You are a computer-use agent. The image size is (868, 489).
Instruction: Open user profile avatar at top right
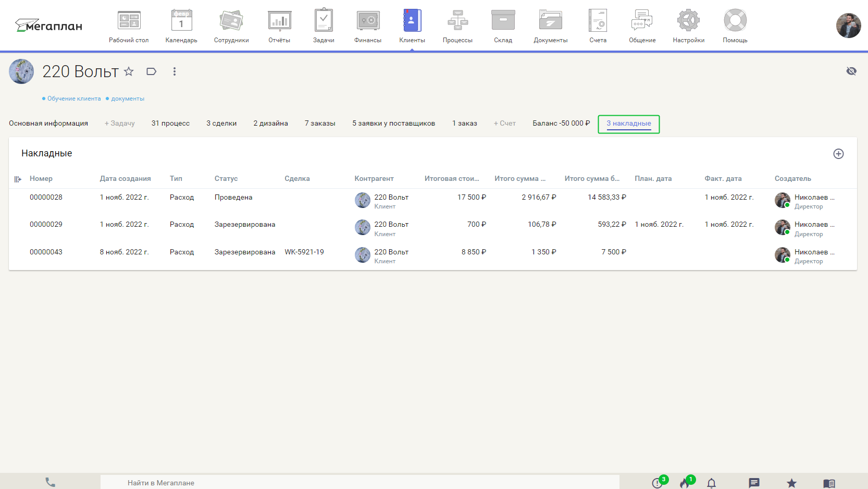tap(849, 26)
